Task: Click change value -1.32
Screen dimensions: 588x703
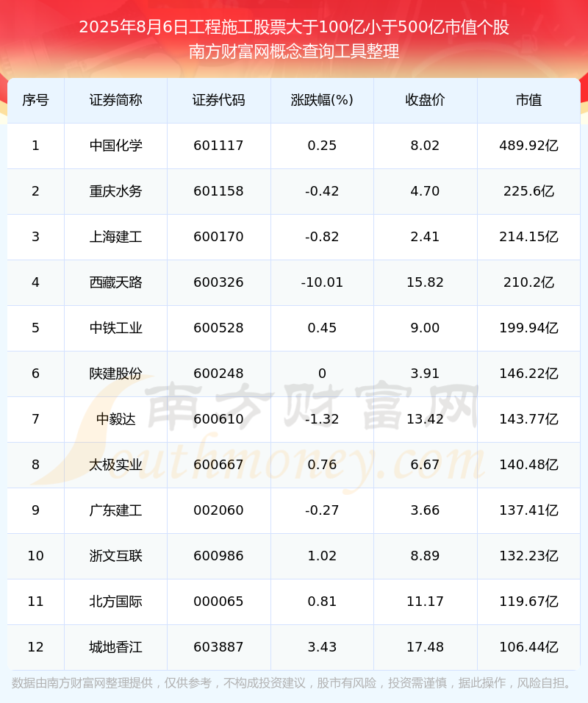Action: pyautogui.click(x=322, y=419)
